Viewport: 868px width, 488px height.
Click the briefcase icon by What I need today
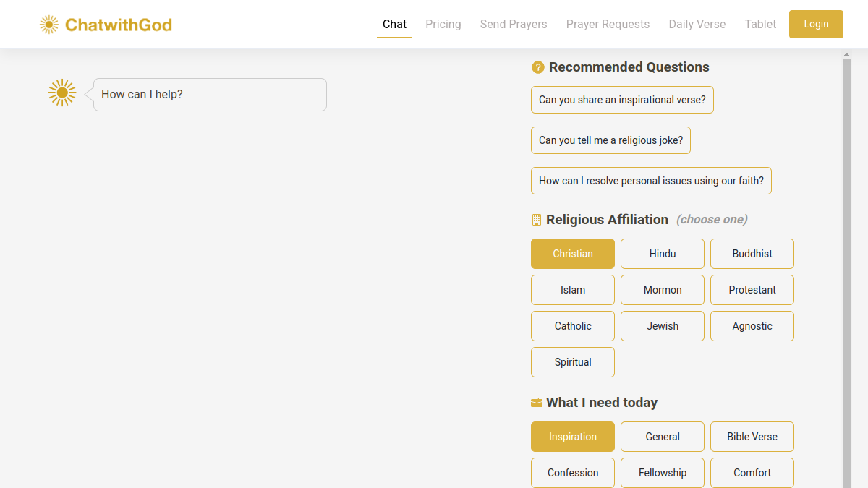click(537, 403)
